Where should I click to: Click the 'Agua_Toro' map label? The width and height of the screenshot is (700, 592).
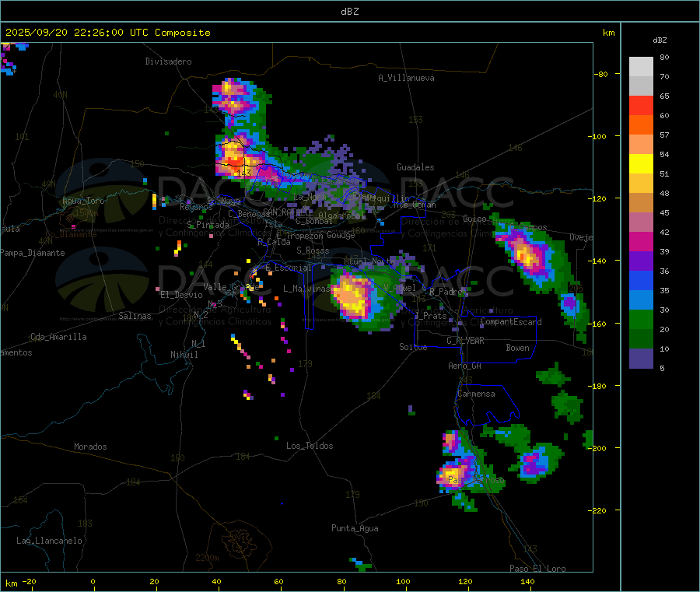pyautogui.click(x=83, y=201)
